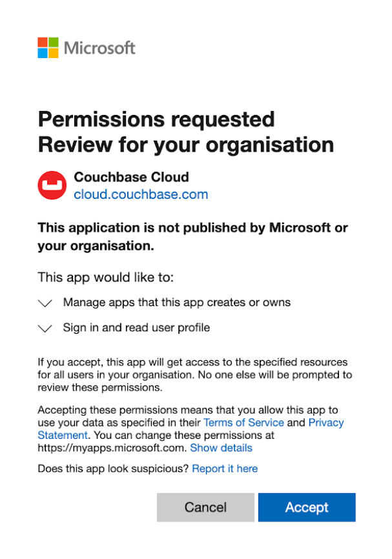Click the 'If you accept' consent paragraph
392x559 pixels.
point(194,375)
